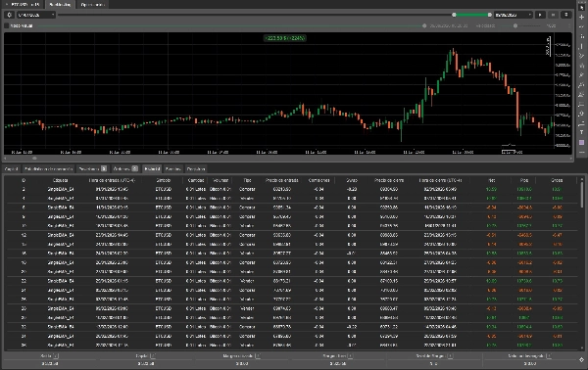Open the Posiciones tab
588x370 pixels.
tap(93, 169)
